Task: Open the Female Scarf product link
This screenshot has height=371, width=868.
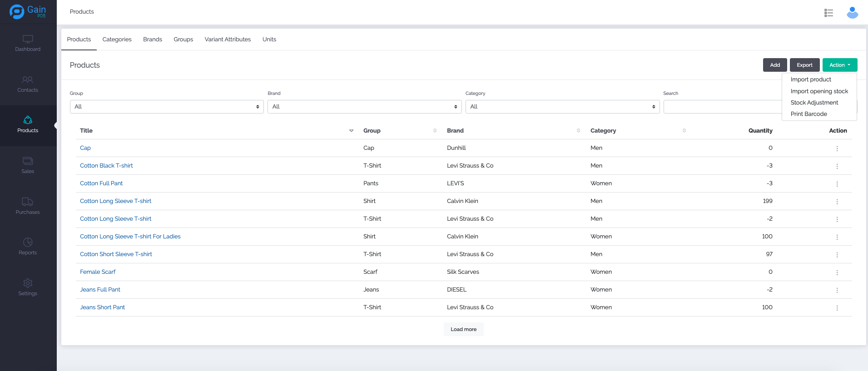Action: coord(98,272)
